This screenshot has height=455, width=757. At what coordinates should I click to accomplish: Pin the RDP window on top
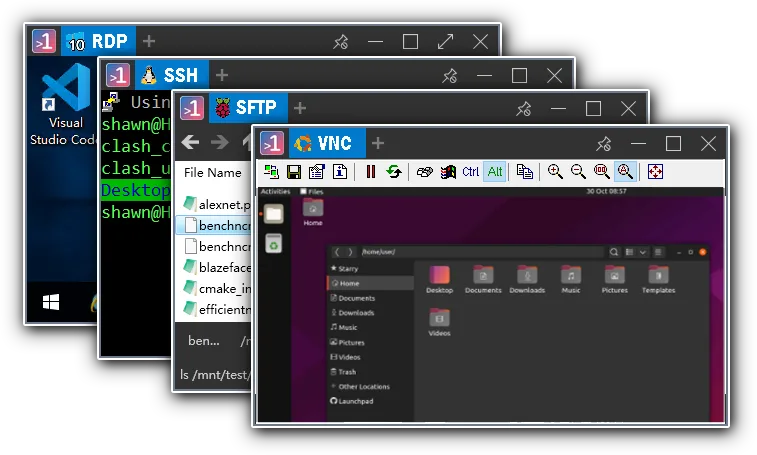pos(341,42)
